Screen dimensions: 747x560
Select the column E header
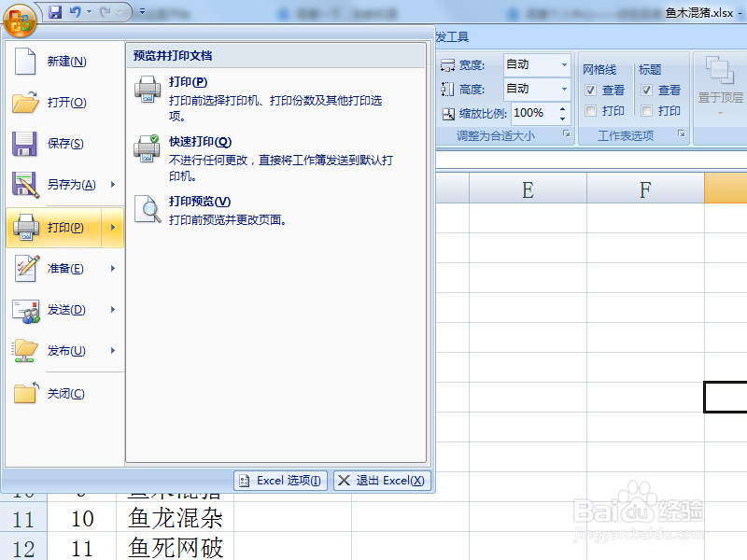point(528,189)
